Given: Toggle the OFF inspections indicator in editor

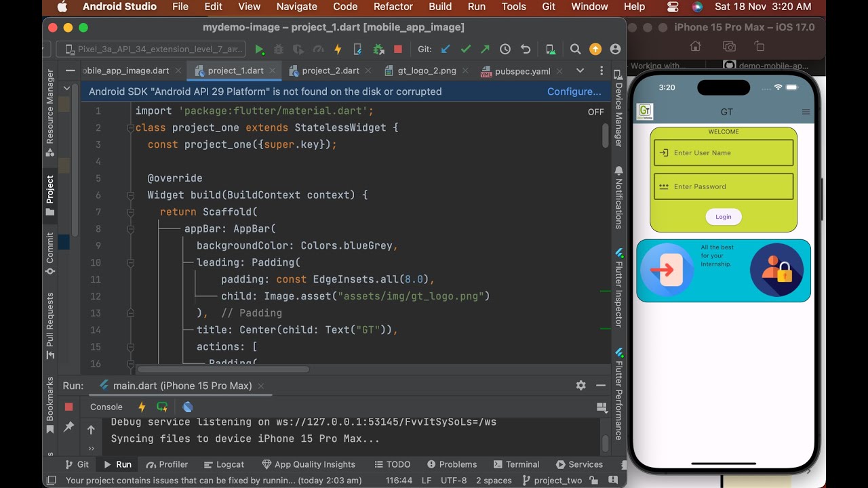Looking at the screenshot, I should (595, 112).
